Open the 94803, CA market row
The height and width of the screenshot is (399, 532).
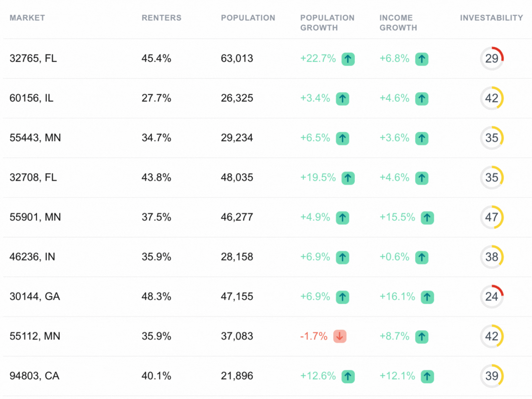[34, 376]
